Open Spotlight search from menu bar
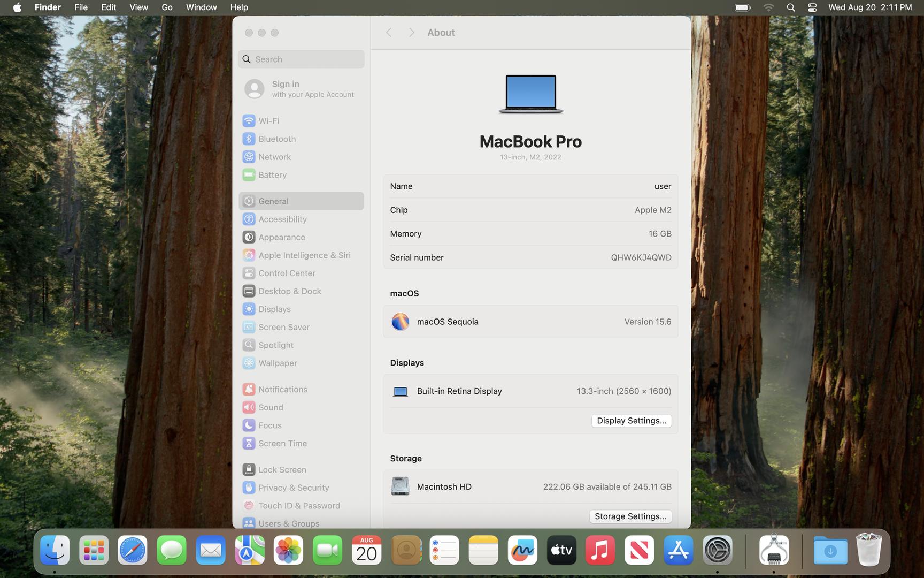924x578 pixels. [x=791, y=7]
